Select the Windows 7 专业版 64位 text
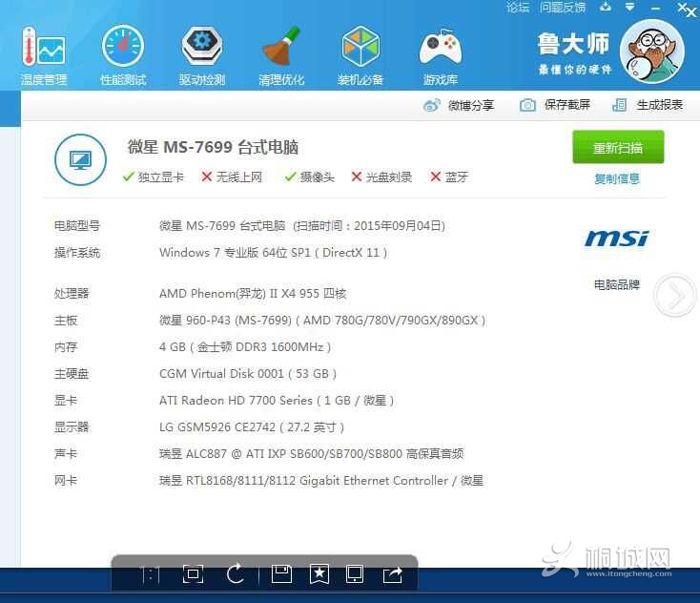 (273, 253)
